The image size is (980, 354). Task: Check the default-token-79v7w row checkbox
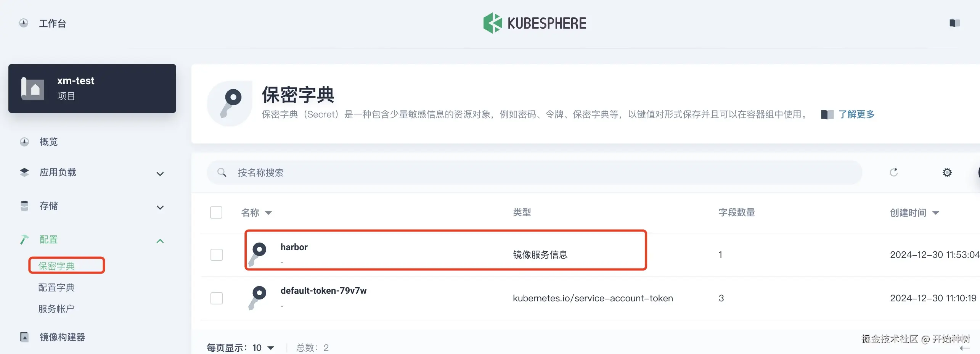(x=217, y=298)
